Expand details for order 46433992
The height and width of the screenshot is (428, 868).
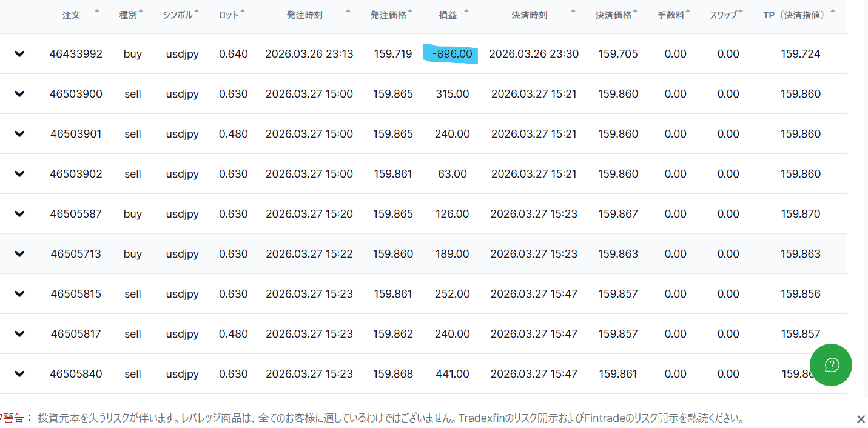click(19, 54)
